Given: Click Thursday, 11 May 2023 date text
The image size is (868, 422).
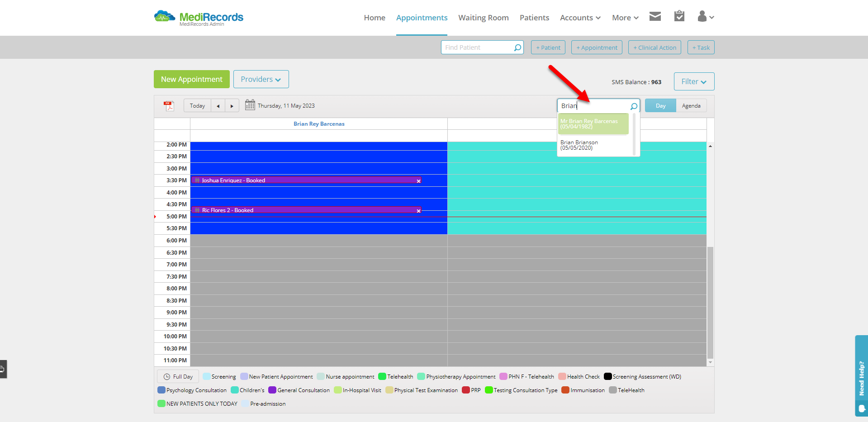Looking at the screenshot, I should click(286, 106).
